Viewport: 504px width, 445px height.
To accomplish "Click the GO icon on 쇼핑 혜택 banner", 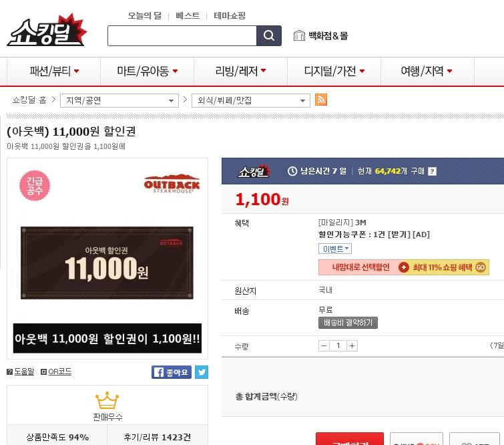I will coord(481,267).
